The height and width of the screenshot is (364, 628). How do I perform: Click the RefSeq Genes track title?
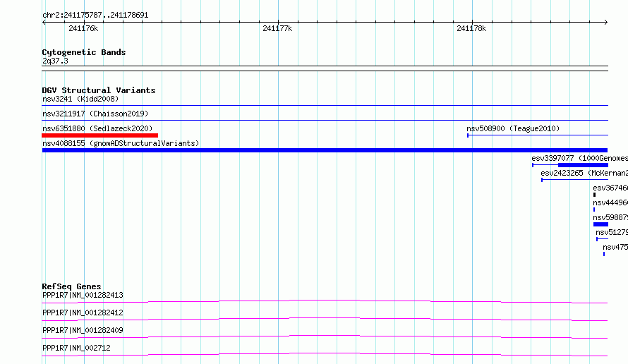pyautogui.click(x=72, y=286)
